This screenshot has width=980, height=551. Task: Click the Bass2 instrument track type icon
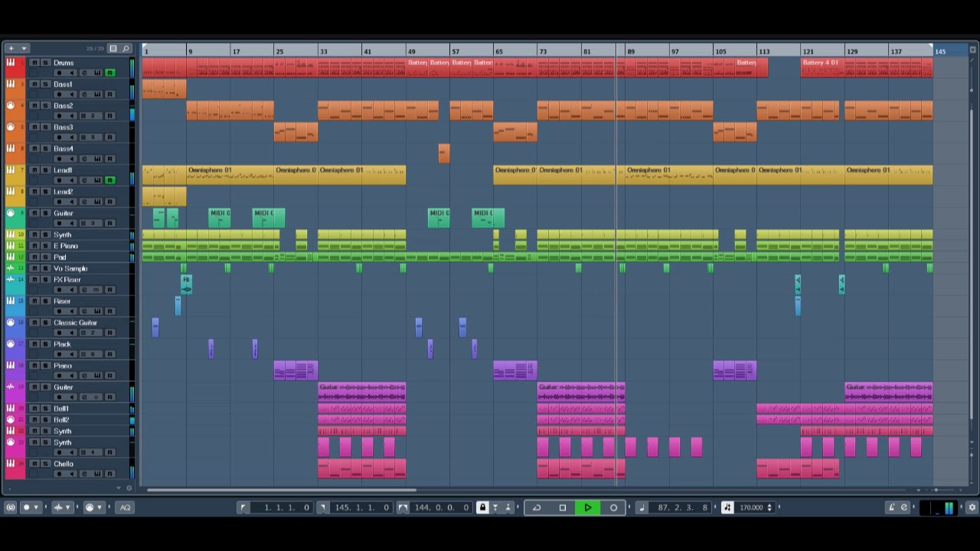[x=11, y=106]
